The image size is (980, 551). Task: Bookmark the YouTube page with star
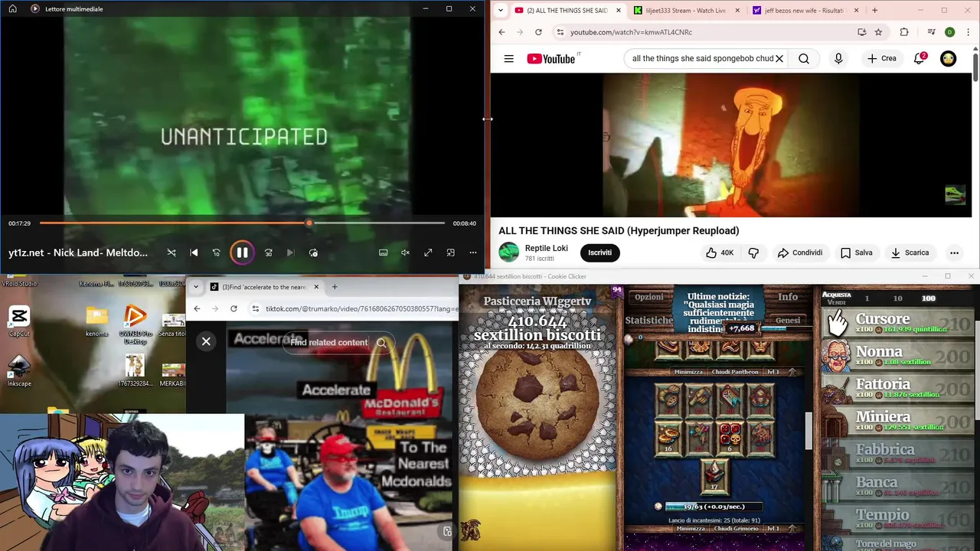coord(878,32)
